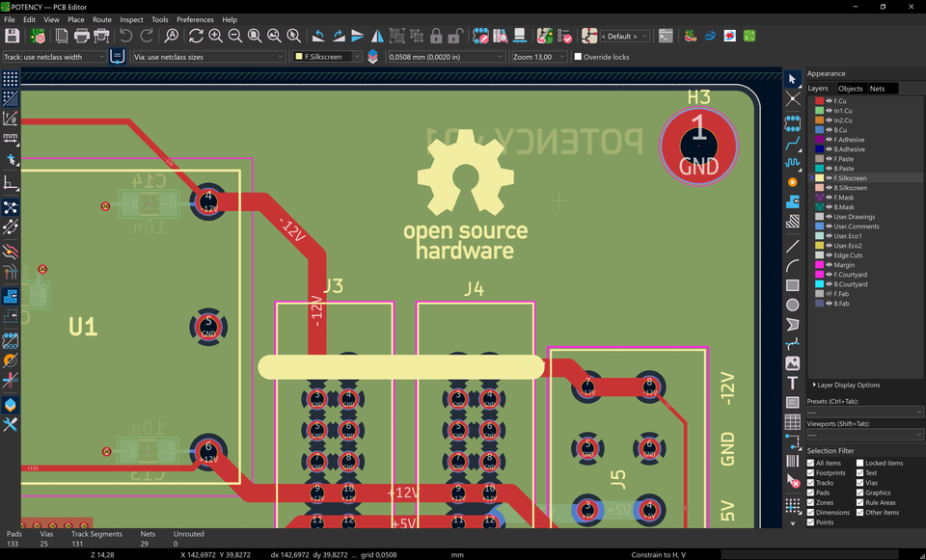Image resolution: width=926 pixels, height=560 pixels.
Task: Open Scripting console icon
Action: click(666, 36)
